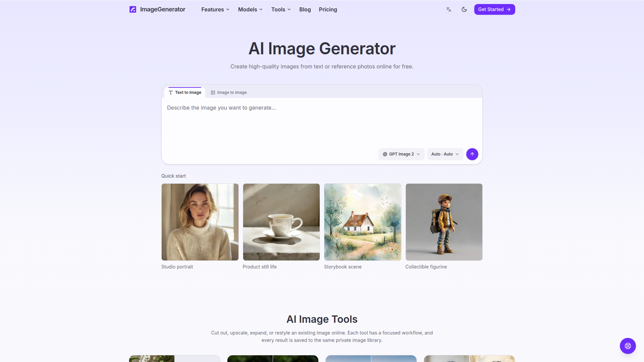This screenshot has width=644, height=362.
Task: Expand the Tools dropdown menu
Action: (281, 9)
